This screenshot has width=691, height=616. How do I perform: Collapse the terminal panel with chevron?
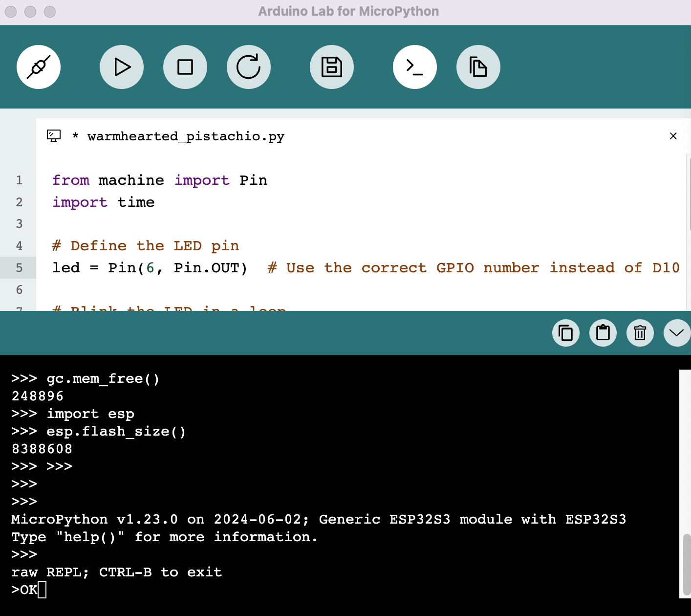point(677,333)
